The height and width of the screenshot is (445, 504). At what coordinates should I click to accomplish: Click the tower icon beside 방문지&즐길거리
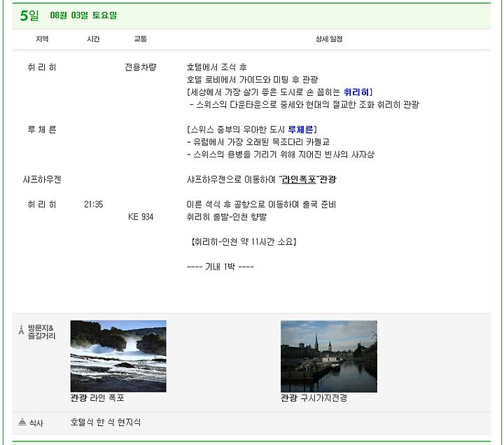coord(21,330)
